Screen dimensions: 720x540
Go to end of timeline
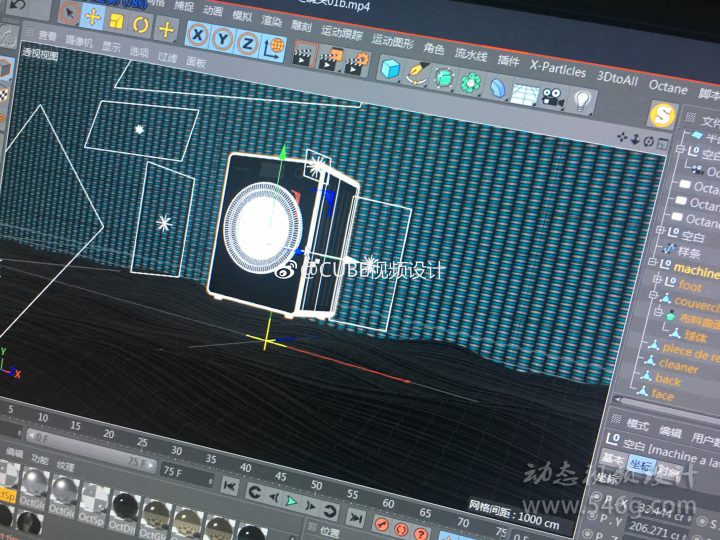(x=355, y=518)
